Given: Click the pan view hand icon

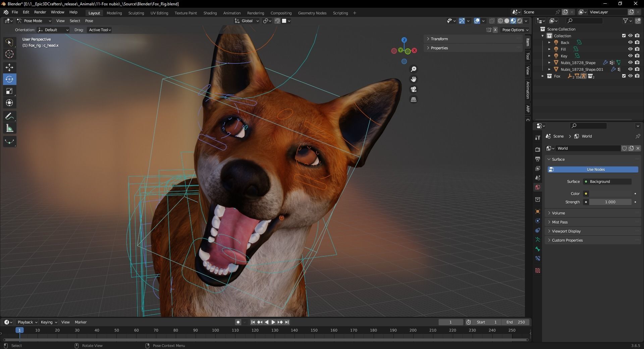Looking at the screenshot, I should click(x=414, y=79).
